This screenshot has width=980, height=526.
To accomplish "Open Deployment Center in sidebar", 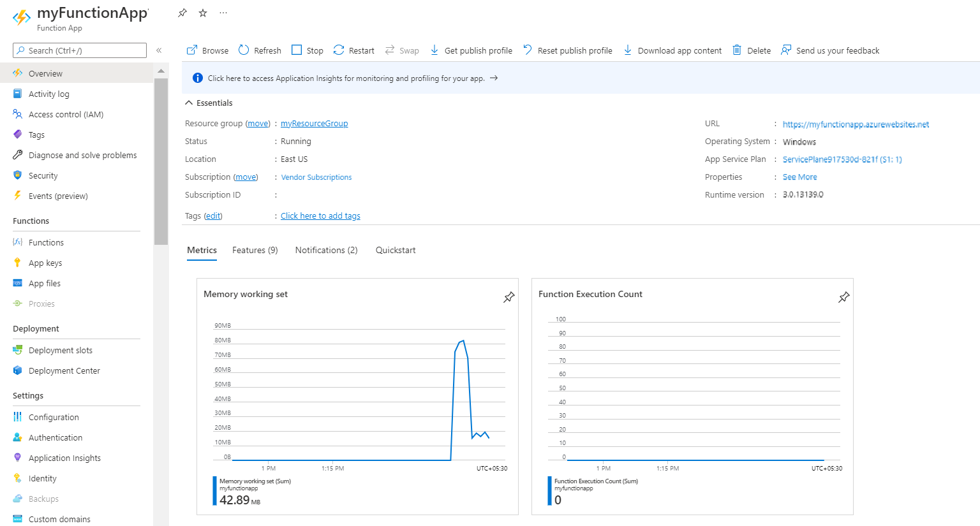I will coord(64,370).
